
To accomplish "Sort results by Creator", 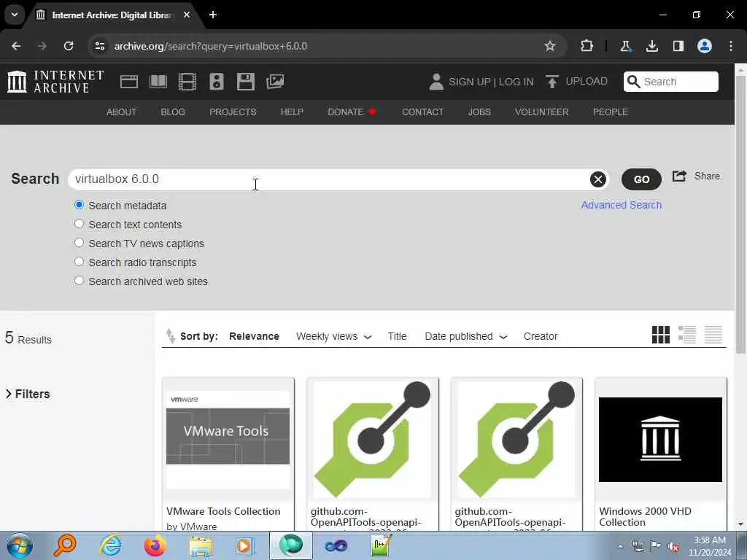I will 541,336.
